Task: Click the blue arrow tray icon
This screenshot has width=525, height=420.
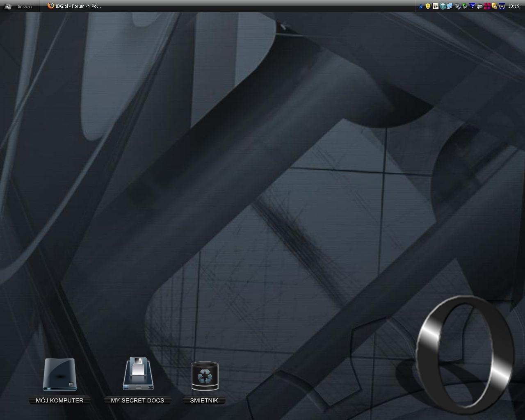Action: pos(421,7)
